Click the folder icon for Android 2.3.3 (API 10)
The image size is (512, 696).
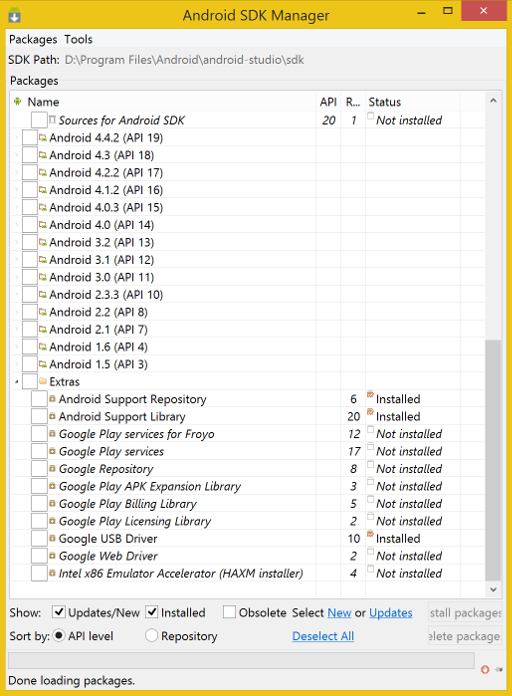coord(43,294)
